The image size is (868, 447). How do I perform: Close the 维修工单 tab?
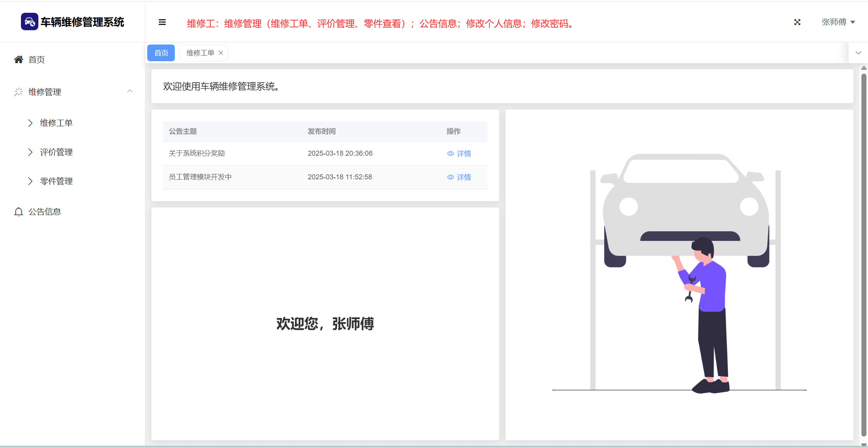221,53
